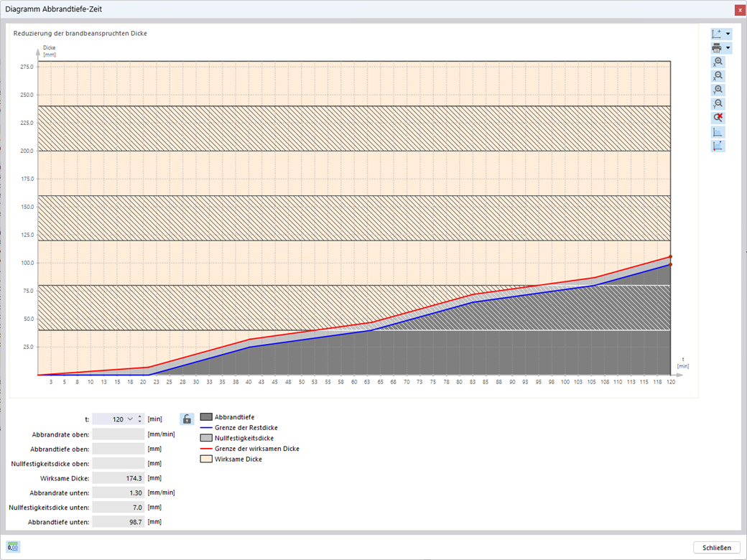747x560 pixels.
Task: Toggle the chart with extreme points icon
Action: click(718, 146)
